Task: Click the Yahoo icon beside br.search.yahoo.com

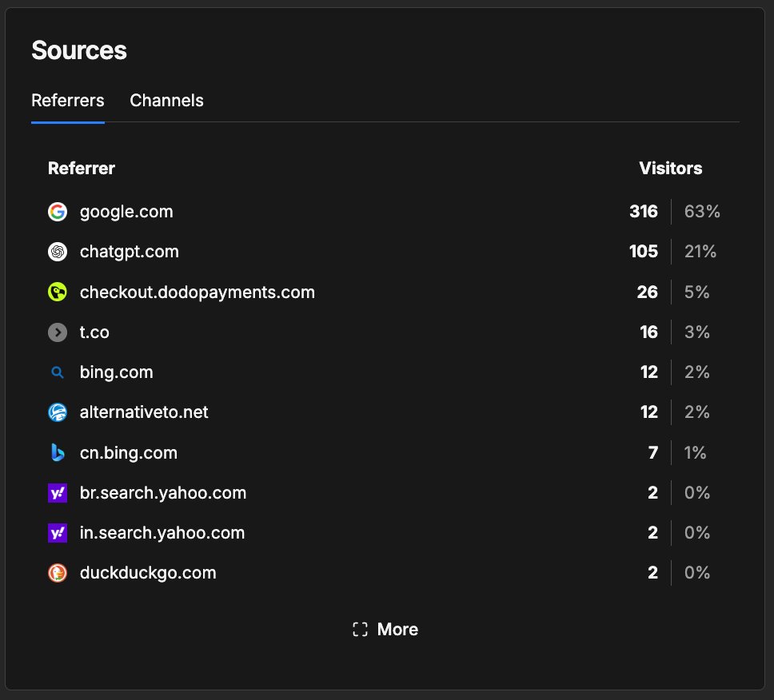Action: click(58, 493)
